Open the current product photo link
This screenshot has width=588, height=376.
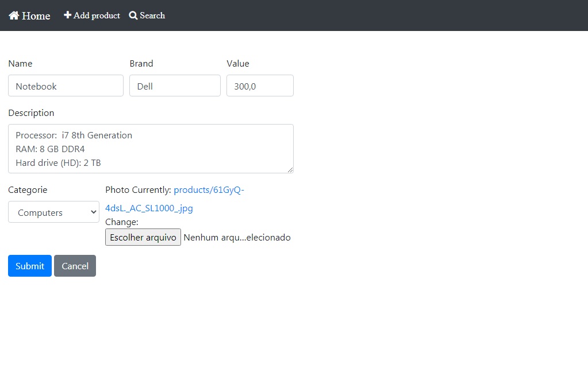209,189
